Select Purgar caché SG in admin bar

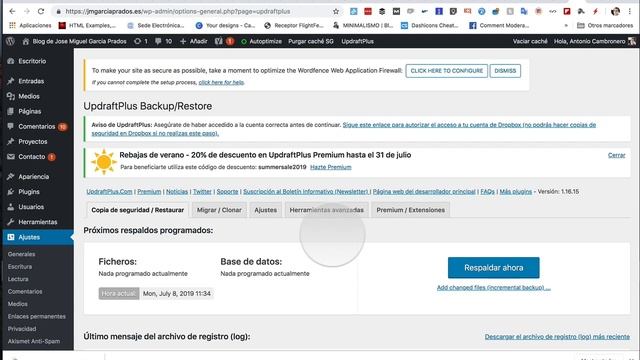click(311, 41)
